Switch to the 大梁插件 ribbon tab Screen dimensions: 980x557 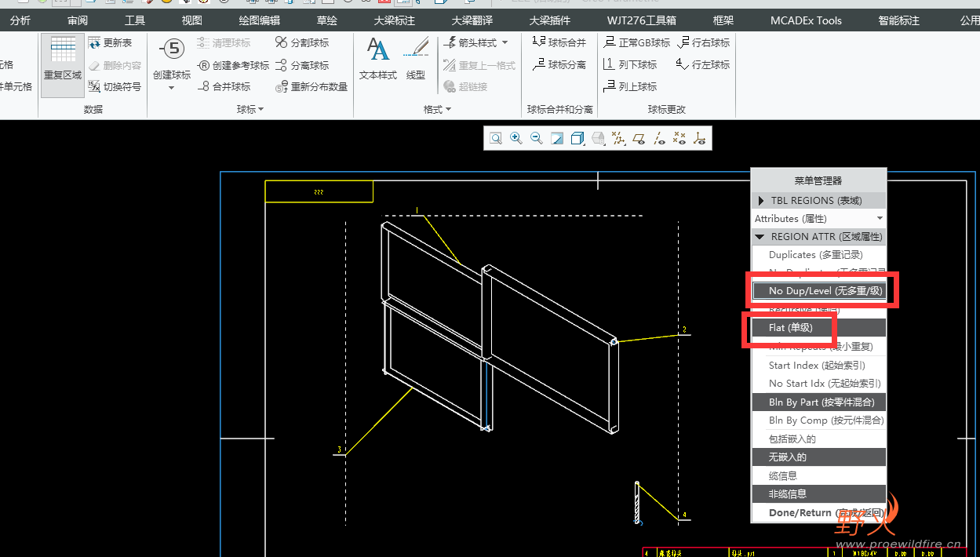point(550,20)
